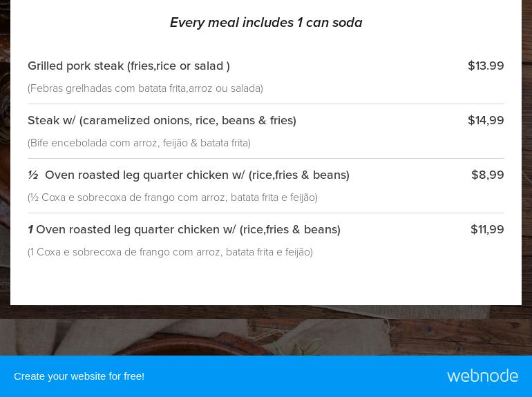Click the 'Bife encebolada' Portuguese description
This screenshot has width=532, height=397.
(139, 143)
